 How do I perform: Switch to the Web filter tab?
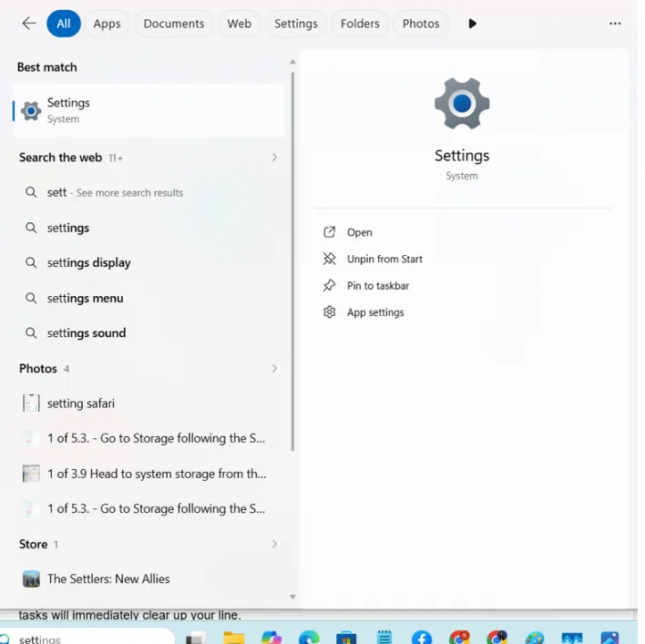[x=239, y=24]
